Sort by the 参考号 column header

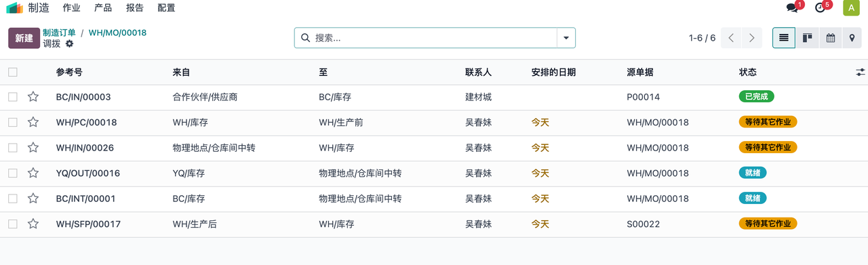pyautogui.click(x=69, y=72)
